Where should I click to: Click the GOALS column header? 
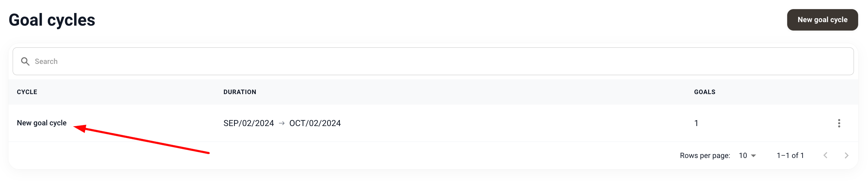coord(704,92)
